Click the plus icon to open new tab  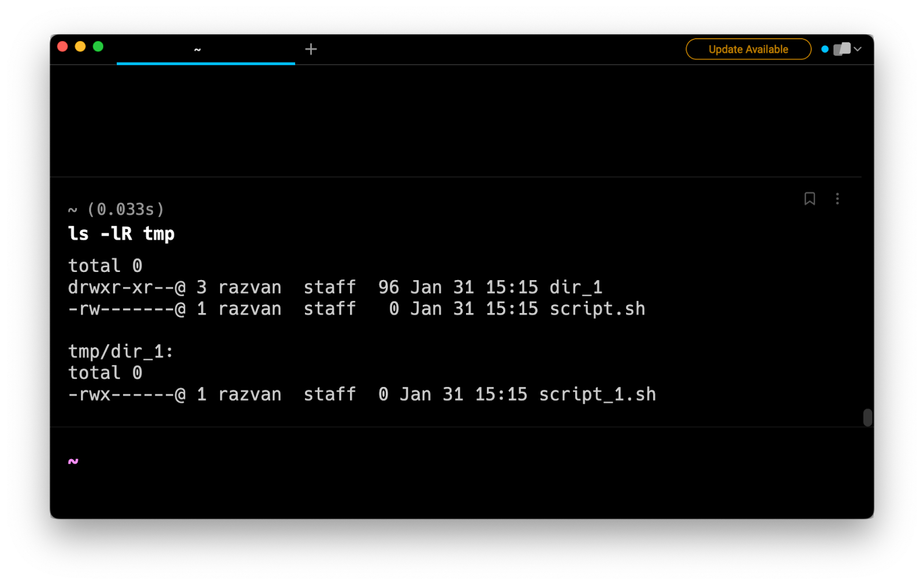pyautogui.click(x=311, y=49)
